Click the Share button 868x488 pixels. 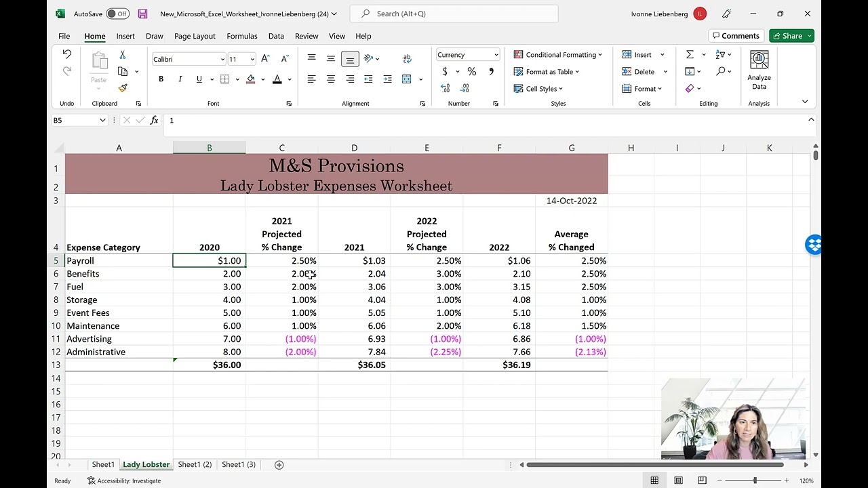791,36
